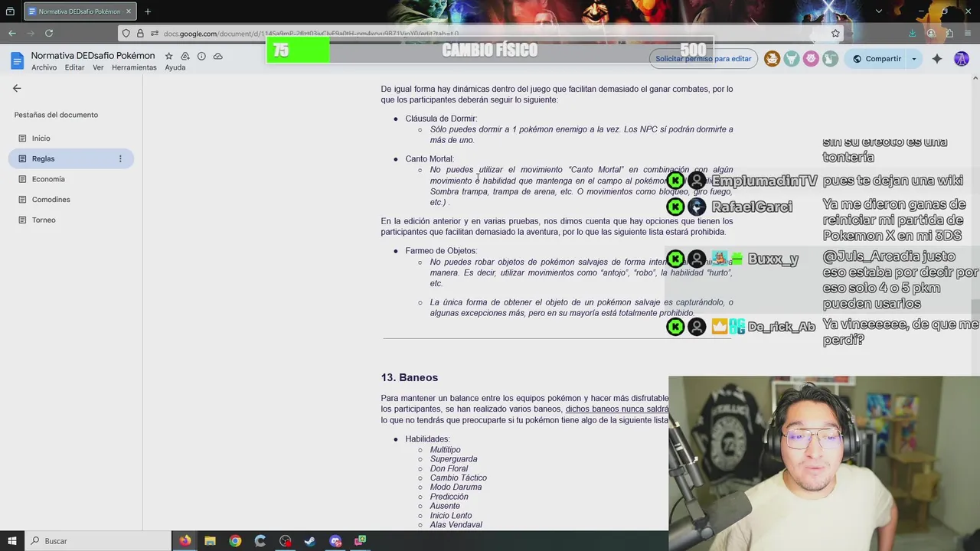
Task: Click the 'Cláusula de Dormir:' bullet text
Action: click(x=441, y=119)
